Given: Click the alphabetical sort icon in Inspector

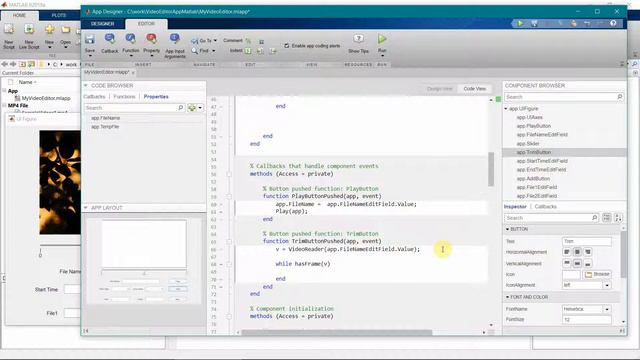Looking at the screenshot, I should pos(618,218).
